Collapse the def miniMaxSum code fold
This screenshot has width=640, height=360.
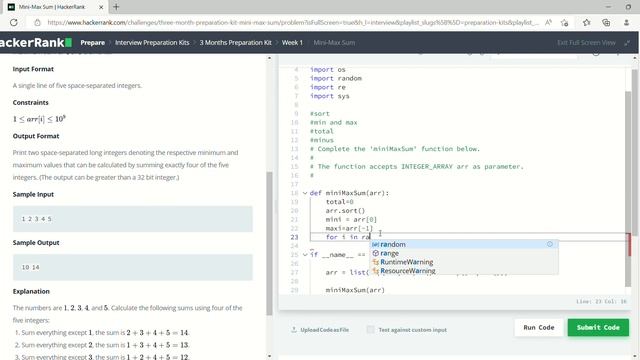(305, 193)
